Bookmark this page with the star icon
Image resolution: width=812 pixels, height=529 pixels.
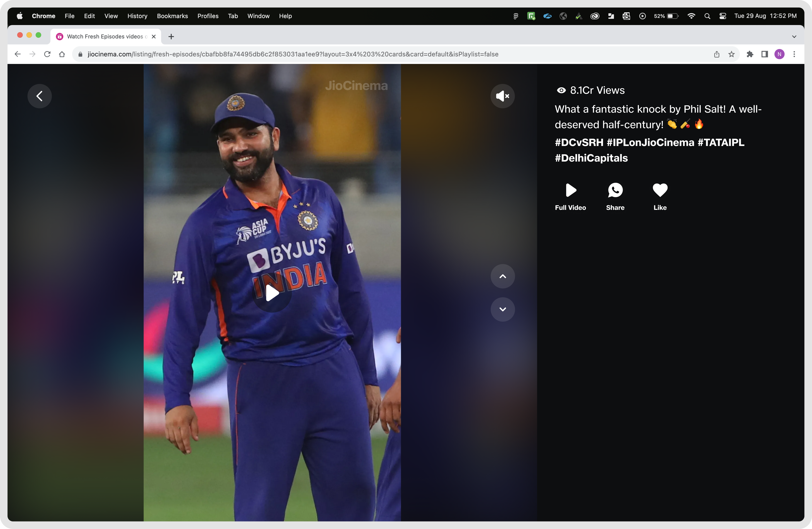(732, 54)
